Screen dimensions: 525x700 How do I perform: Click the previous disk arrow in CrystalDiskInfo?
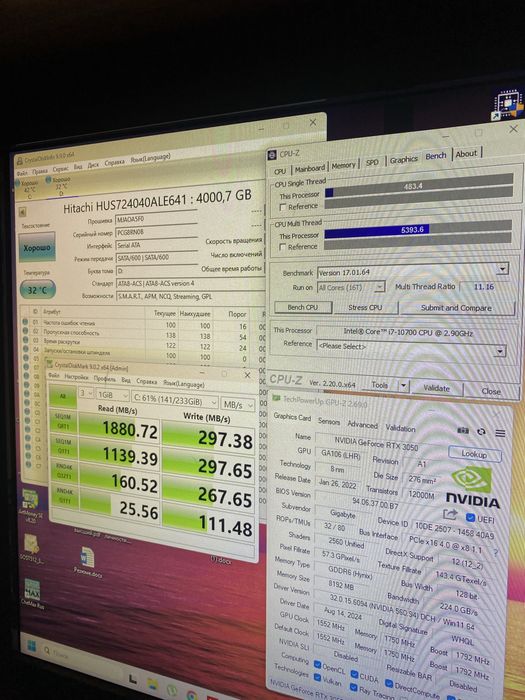point(22,212)
